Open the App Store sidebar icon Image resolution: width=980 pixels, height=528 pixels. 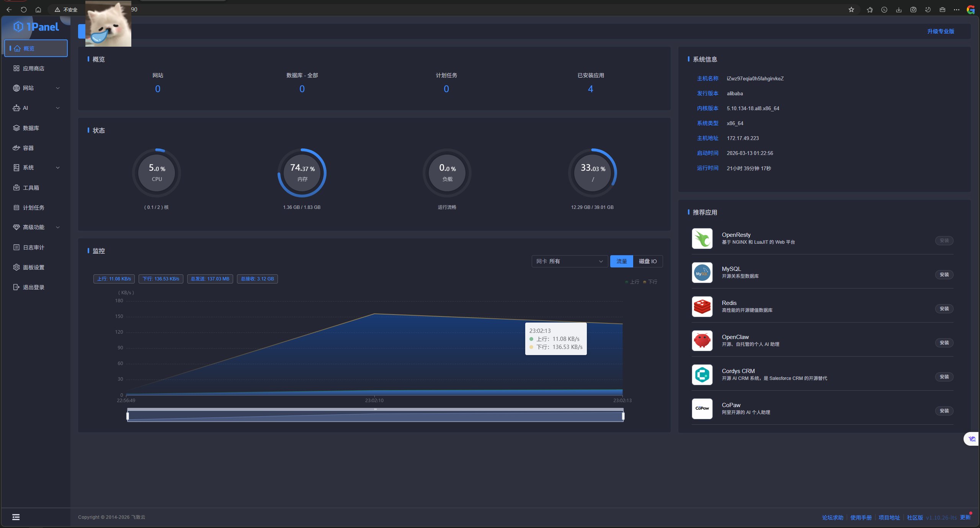[x=16, y=68]
